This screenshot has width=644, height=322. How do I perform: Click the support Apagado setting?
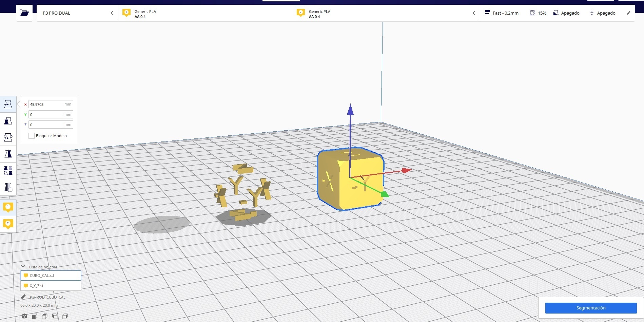point(566,13)
